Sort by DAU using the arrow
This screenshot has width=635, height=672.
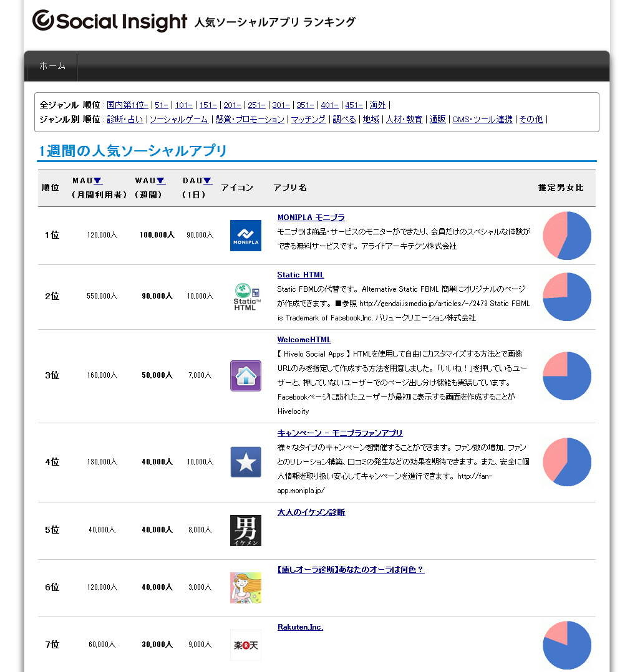tap(208, 181)
